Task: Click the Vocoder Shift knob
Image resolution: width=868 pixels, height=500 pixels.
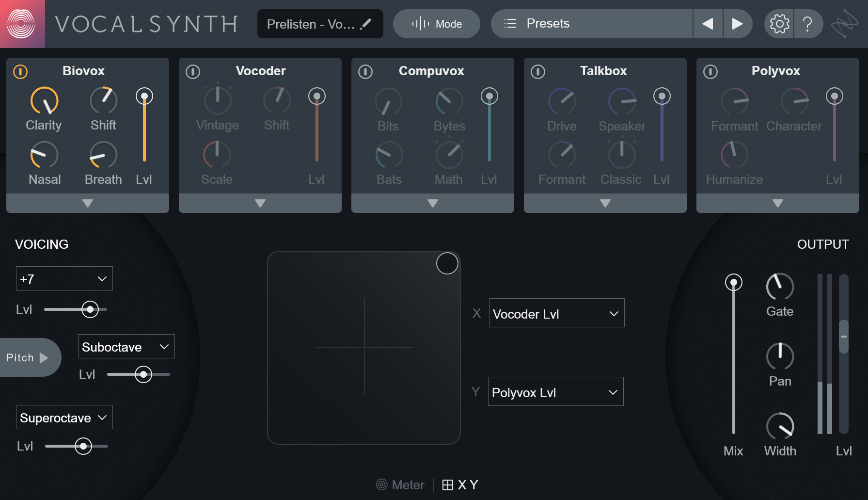Action: pyautogui.click(x=277, y=101)
